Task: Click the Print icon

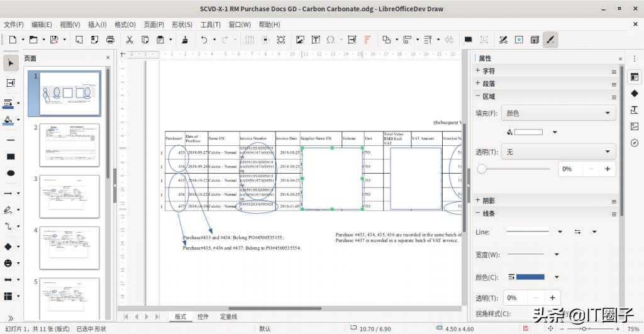Action: [110, 40]
